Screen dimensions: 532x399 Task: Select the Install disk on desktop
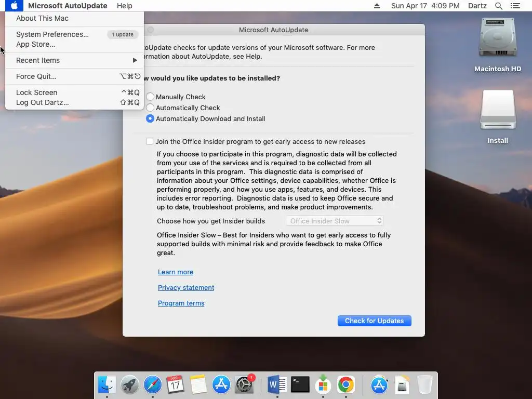498,116
